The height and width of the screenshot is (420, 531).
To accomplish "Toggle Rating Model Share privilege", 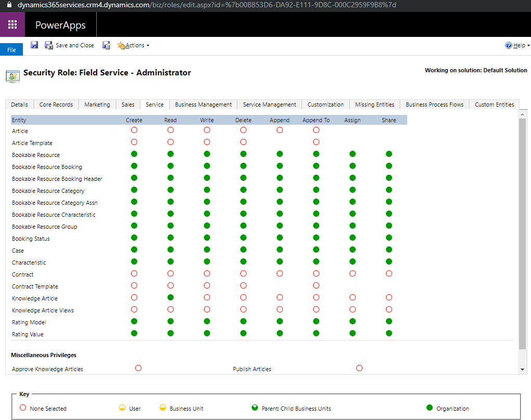I will tap(389, 321).
